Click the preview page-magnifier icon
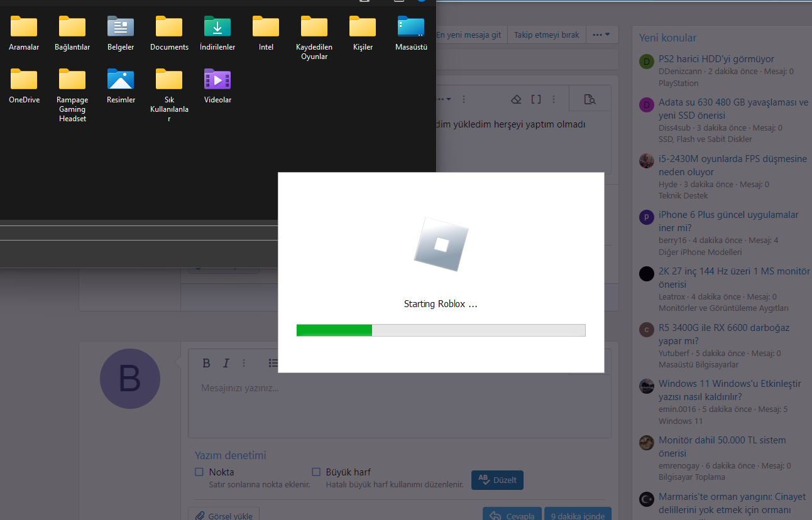Viewport: 812px width, 520px height. click(590, 99)
